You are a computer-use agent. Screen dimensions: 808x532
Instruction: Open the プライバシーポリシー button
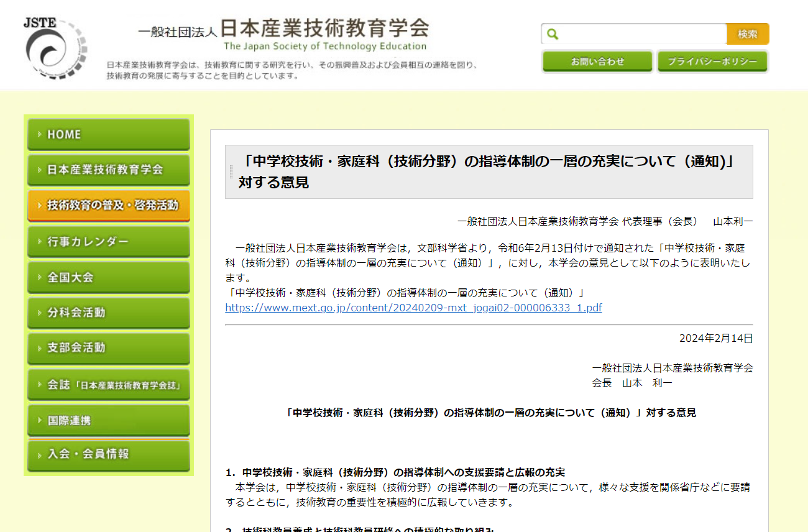[712, 62]
